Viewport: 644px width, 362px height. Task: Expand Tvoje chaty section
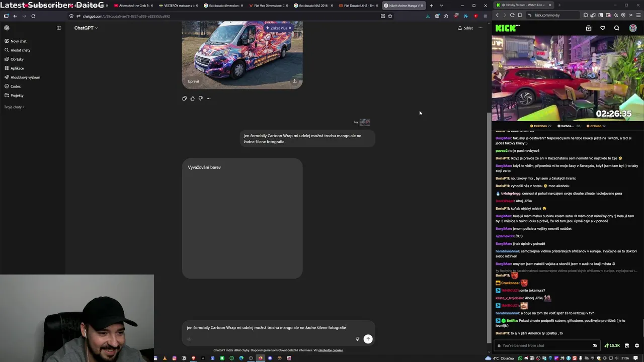(x=14, y=107)
